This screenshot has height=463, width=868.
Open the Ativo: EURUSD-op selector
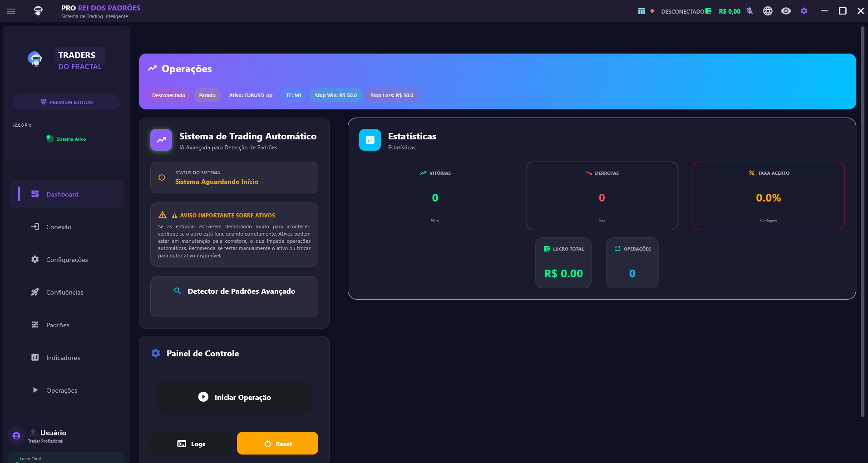(x=251, y=95)
